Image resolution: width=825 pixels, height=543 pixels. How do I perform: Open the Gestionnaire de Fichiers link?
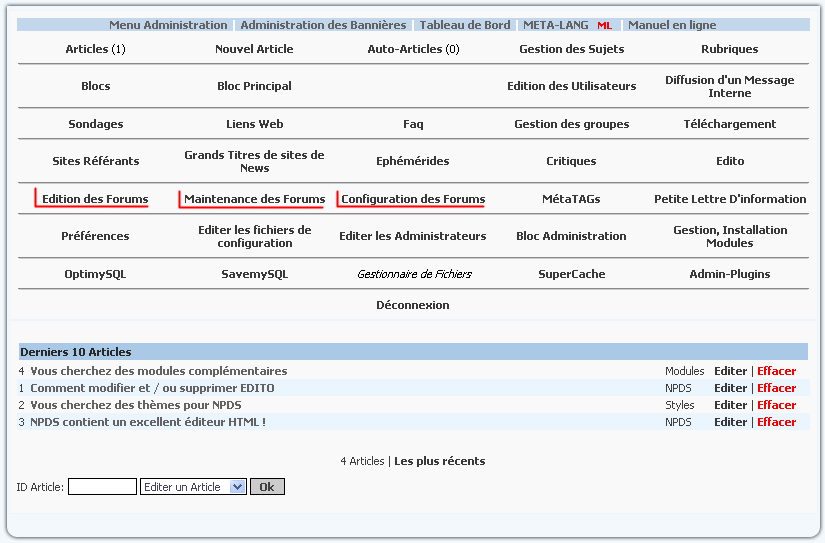pos(414,274)
